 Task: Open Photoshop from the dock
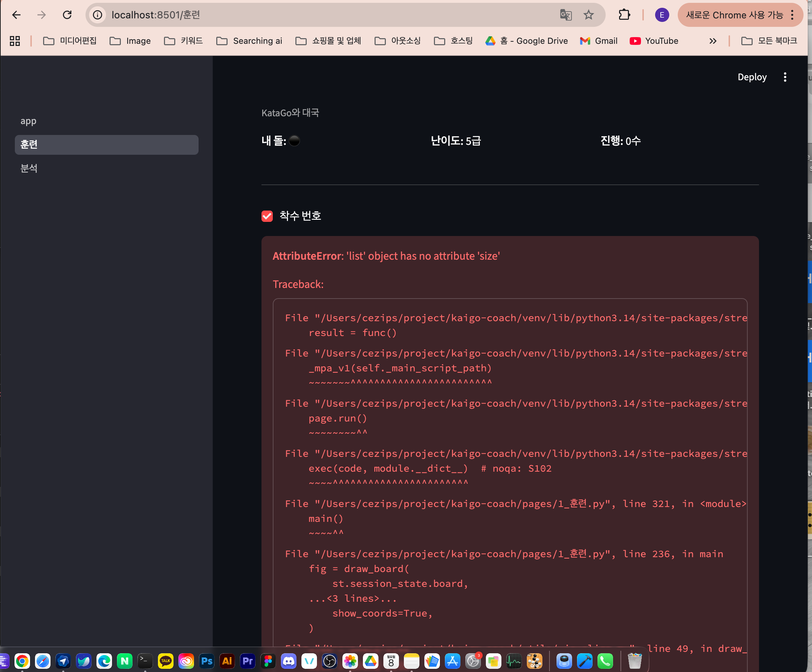(206, 661)
